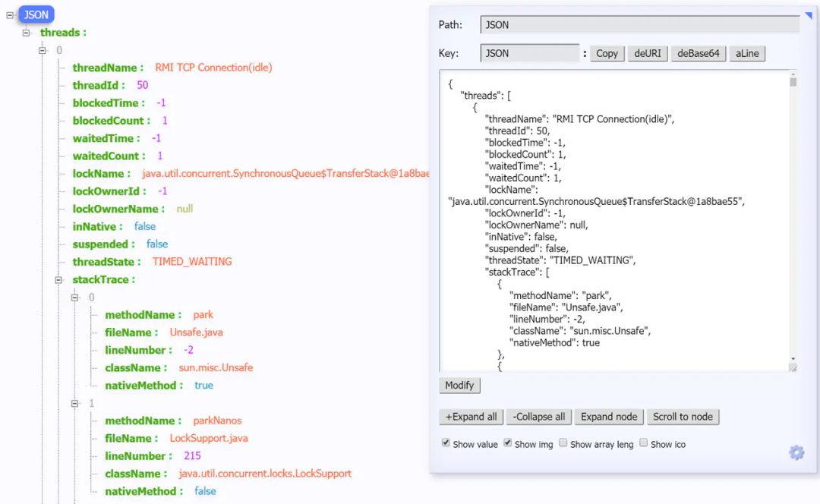Disable the Show img checkbox
Screen dimensions: 820x504
point(507,443)
